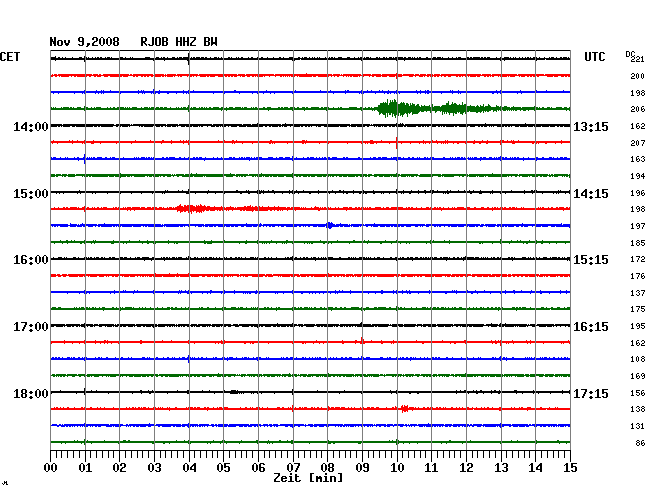Select x-axis tick label "15"
Viewport: 650px width, 494px height.
(570, 468)
